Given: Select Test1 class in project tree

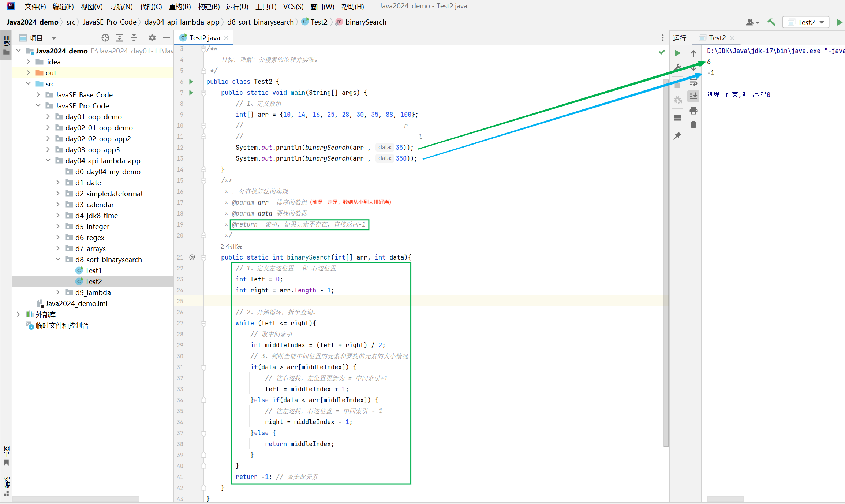Looking at the screenshot, I should [x=93, y=270].
